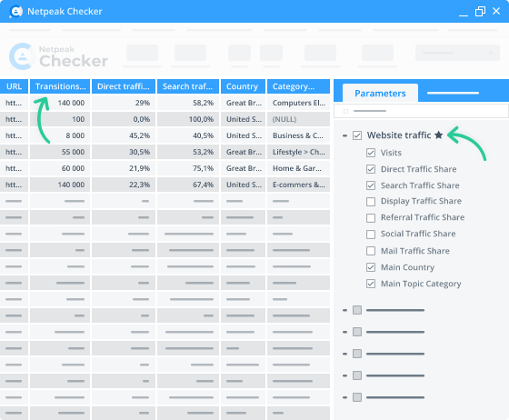Screen dimensions: 509x420
Task: Select the 60 000 transitions cell
Action: 60,168
